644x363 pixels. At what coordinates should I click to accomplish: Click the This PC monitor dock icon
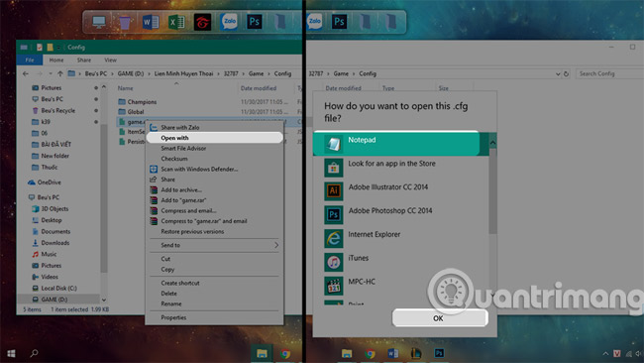point(98,22)
